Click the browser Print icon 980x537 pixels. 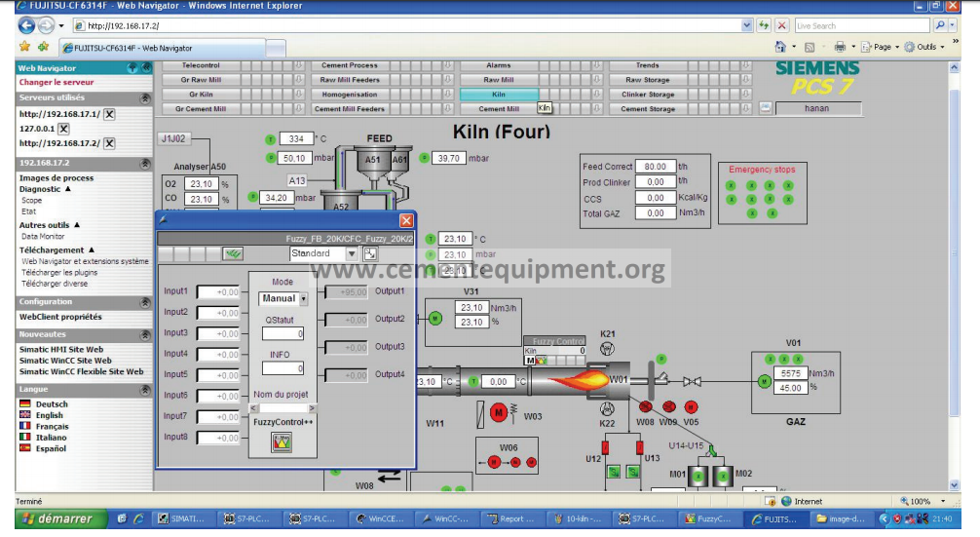pyautogui.click(x=840, y=47)
